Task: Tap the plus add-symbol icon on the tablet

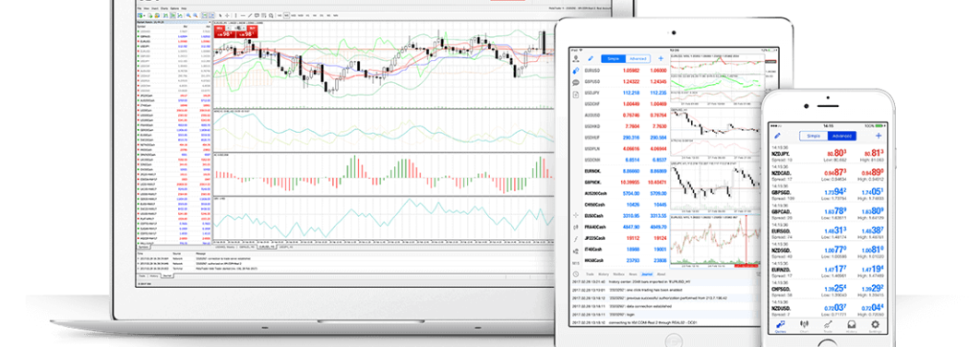Action: tap(661, 58)
